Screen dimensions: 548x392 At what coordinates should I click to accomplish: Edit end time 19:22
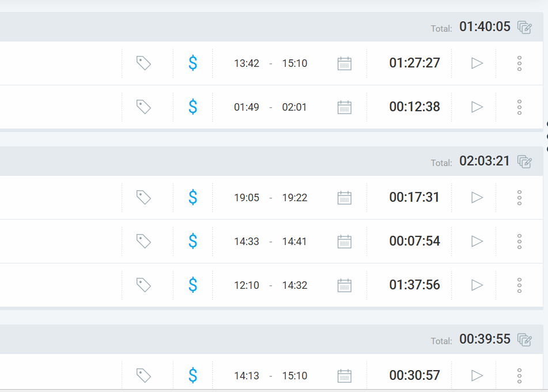294,198
